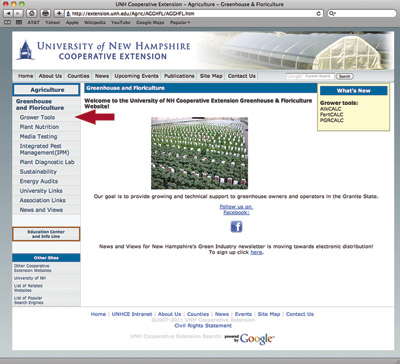Open the Home tab in top navigation
This screenshot has width=400, height=364.
pyautogui.click(x=25, y=76)
